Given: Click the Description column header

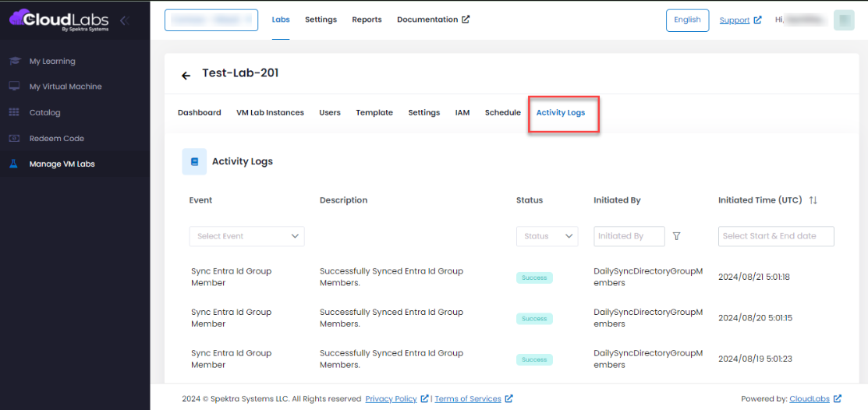Looking at the screenshot, I should (344, 200).
